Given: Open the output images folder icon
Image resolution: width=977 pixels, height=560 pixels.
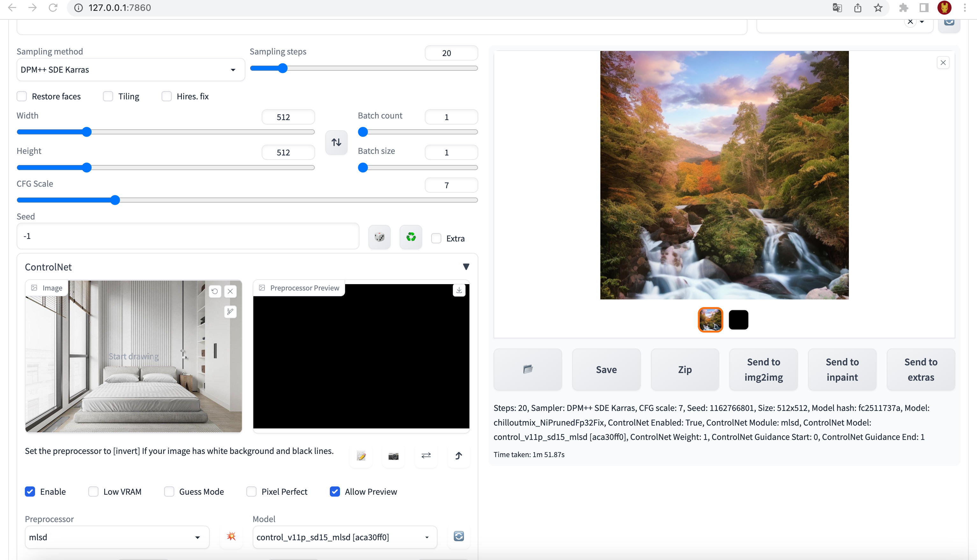Looking at the screenshot, I should 528,369.
